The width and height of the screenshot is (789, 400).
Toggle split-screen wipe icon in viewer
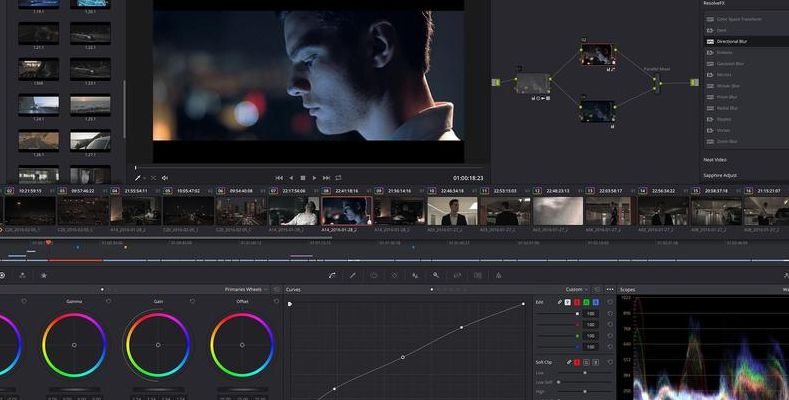[x=153, y=178]
